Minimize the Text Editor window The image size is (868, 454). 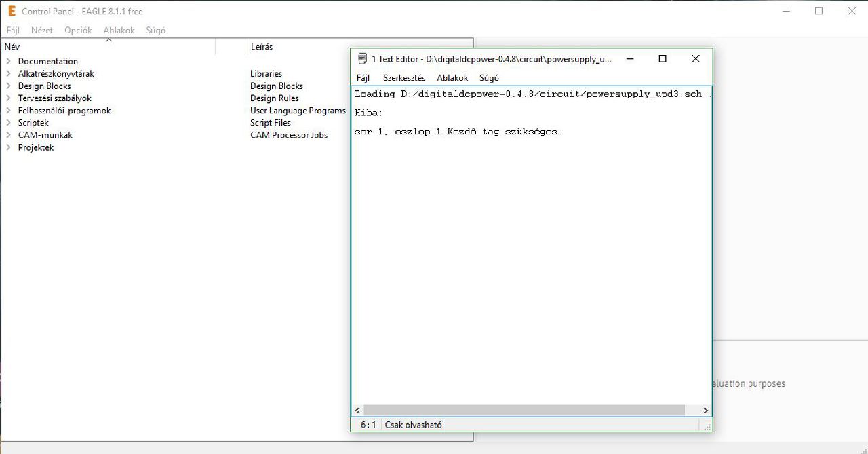pyautogui.click(x=631, y=59)
